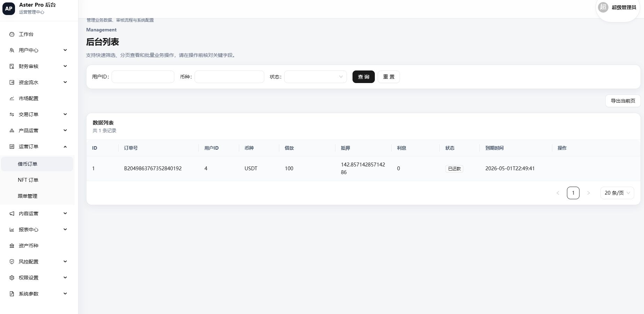Click the 资金流水 wallet icon
The height and width of the screenshot is (314, 644).
click(12, 82)
